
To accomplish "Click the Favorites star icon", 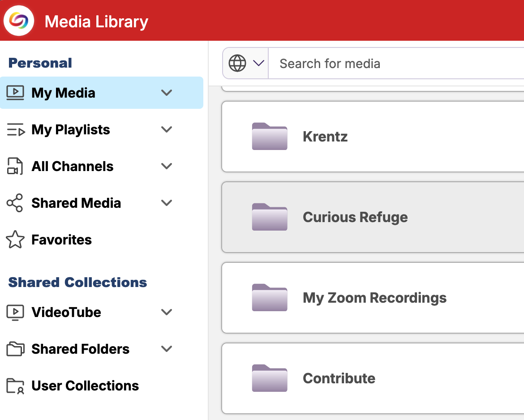I will 15,240.
